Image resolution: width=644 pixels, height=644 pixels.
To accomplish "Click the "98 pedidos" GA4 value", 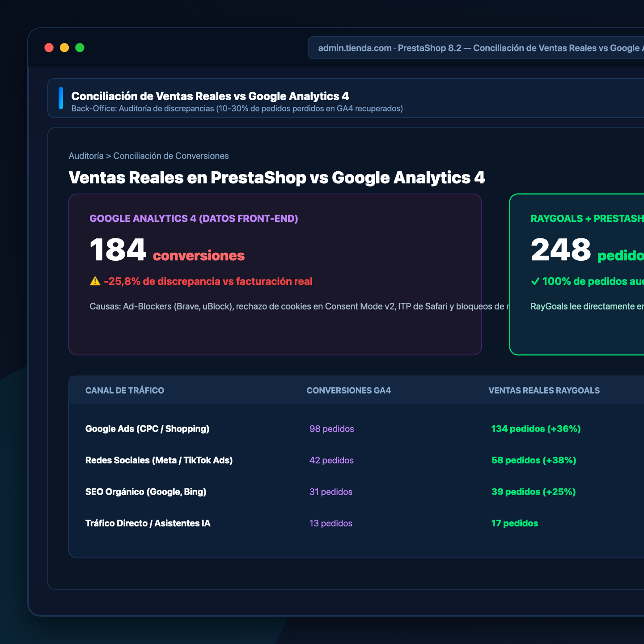I will click(332, 429).
